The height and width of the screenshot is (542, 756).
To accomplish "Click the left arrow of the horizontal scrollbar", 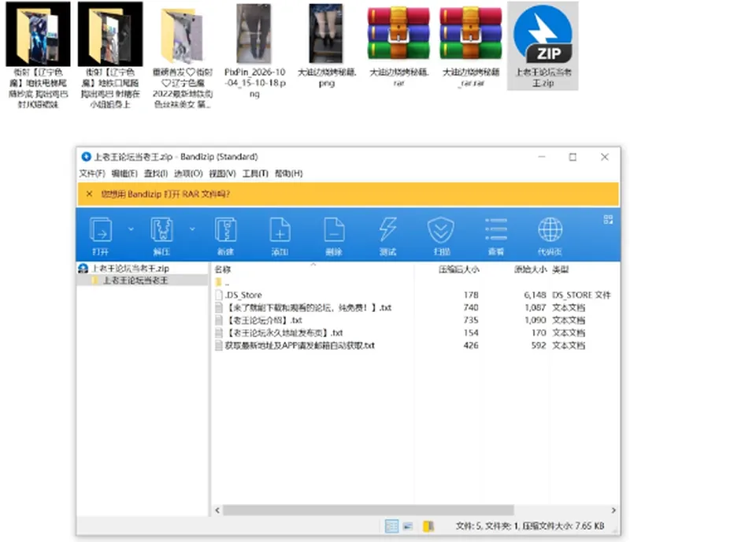I will [217, 510].
